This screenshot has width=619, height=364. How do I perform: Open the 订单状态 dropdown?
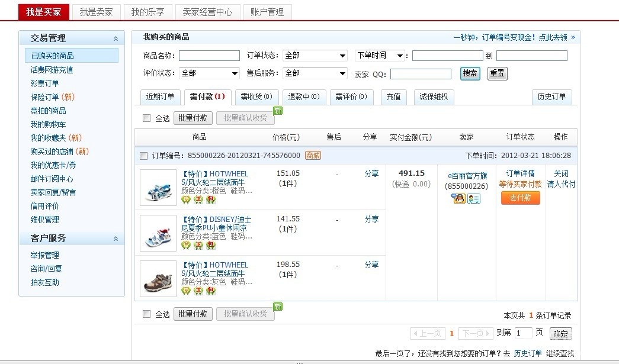tap(315, 56)
